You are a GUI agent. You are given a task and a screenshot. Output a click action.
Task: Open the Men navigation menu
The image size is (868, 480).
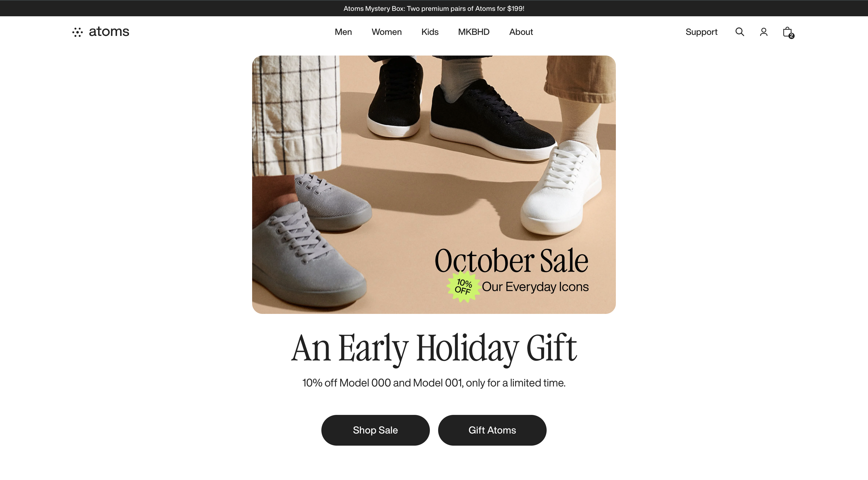pos(343,32)
